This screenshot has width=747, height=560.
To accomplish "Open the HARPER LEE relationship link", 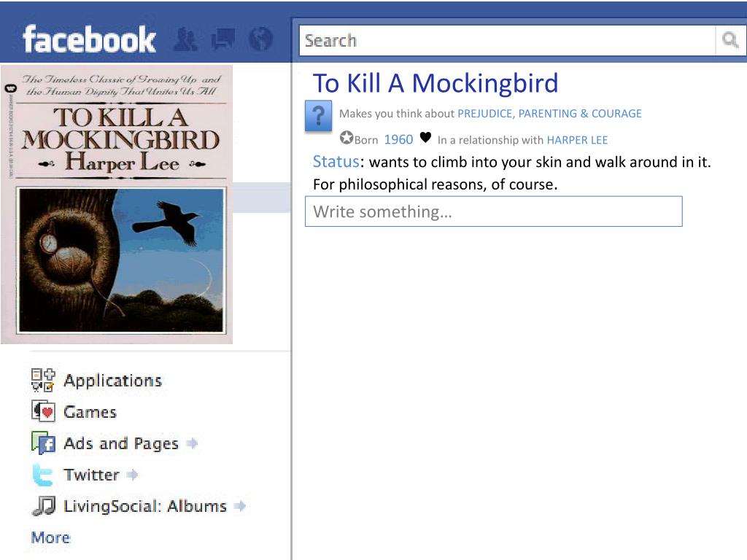I will pyautogui.click(x=578, y=140).
